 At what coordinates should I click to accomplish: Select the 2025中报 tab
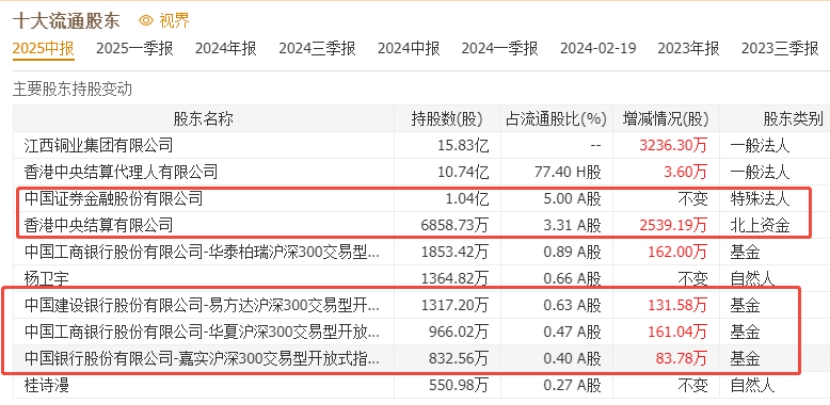tap(43, 49)
